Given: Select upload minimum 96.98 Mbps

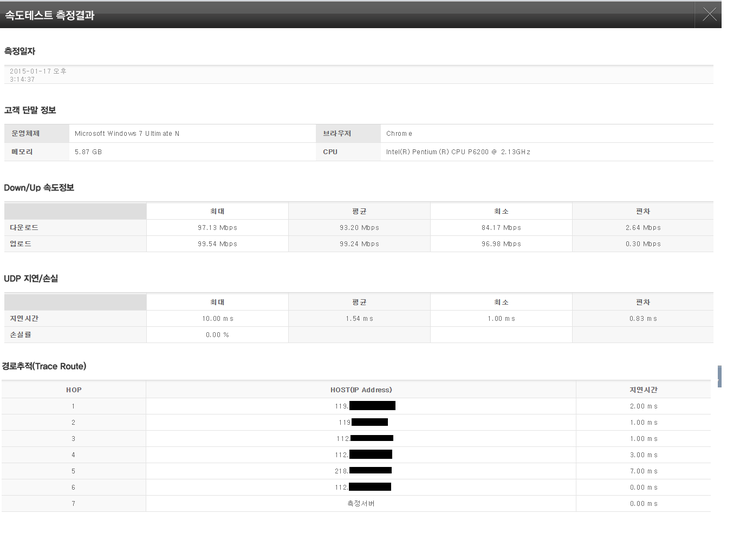Looking at the screenshot, I should (501, 244).
